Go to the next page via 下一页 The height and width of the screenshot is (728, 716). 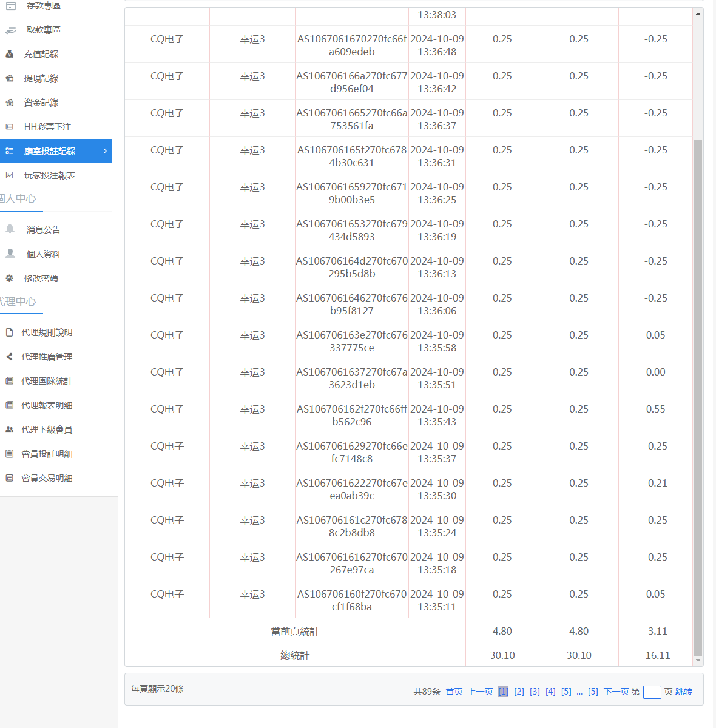[616, 692]
